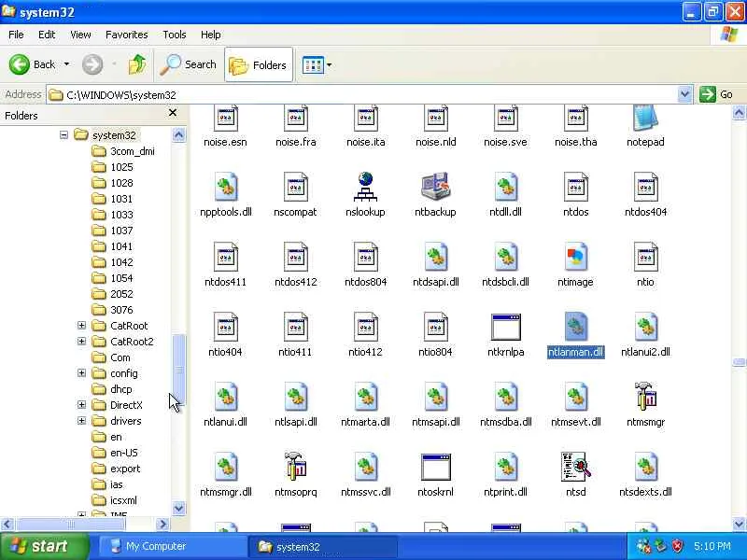Click the Address path input field
This screenshot has height=560, width=747.
point(363,95)
